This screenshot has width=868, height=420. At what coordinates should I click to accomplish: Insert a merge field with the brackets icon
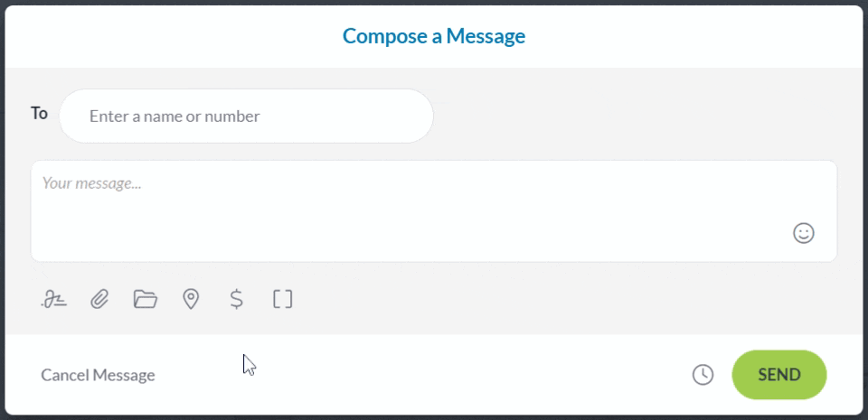click(283, 299)
